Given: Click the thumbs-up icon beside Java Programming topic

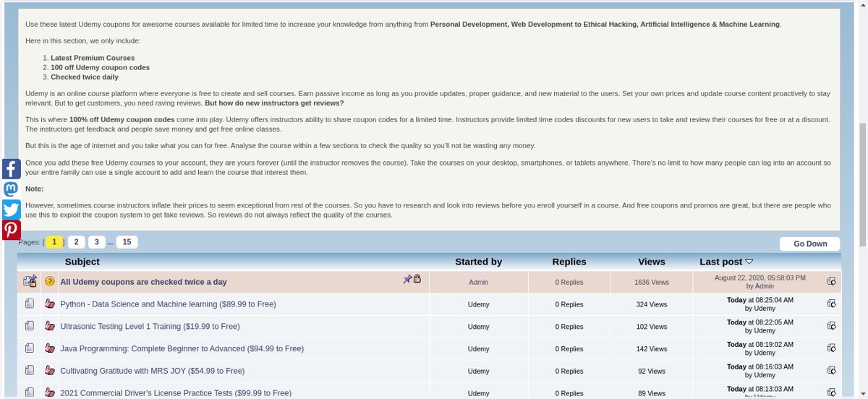Looking at the screenshot, I should pyautogui.click(x=50, y=348).
